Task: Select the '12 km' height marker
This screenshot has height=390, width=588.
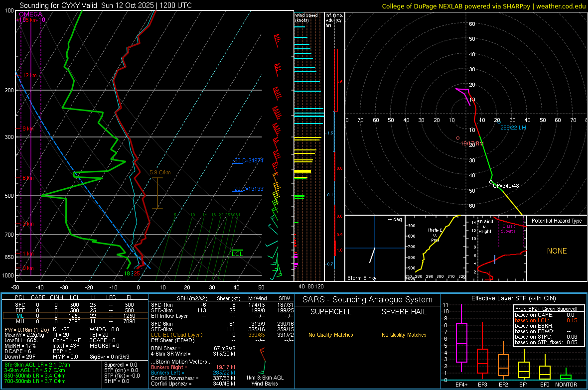Action: click(29, 75)
